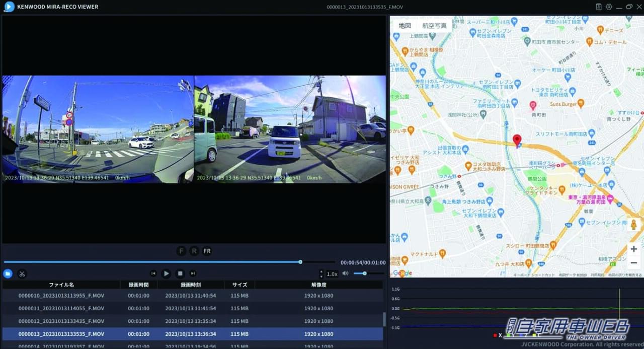Mute audio with the speaker icon

coord(345,273)
